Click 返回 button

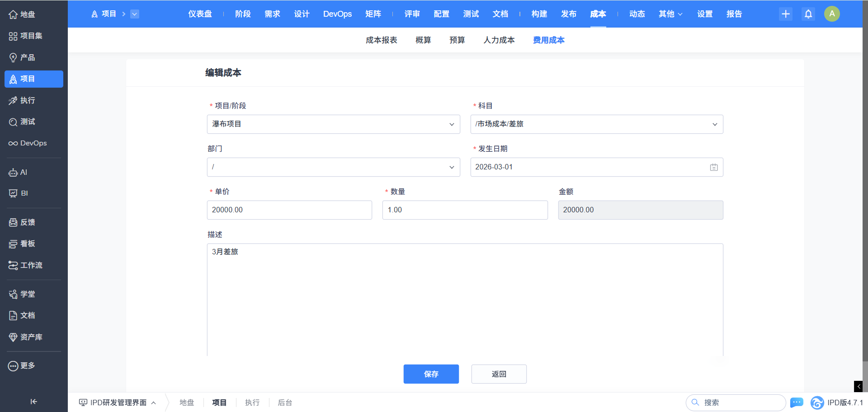(x=499, y=374)
